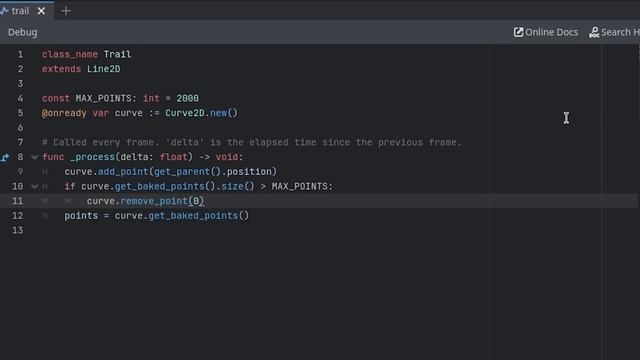The width and height of the screenshot is (640, 360).
Task: Click 'points' variable on line 12
Action: tap(81, 216)
